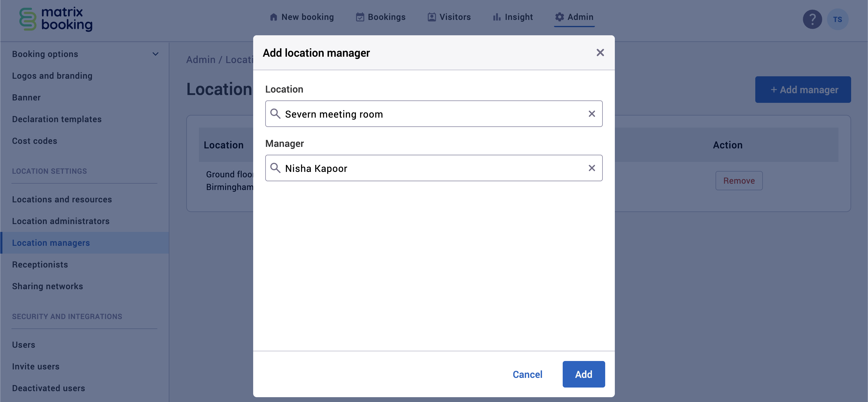Click the help question mark icon
868x402 pixels.
(x=813, y=19)
